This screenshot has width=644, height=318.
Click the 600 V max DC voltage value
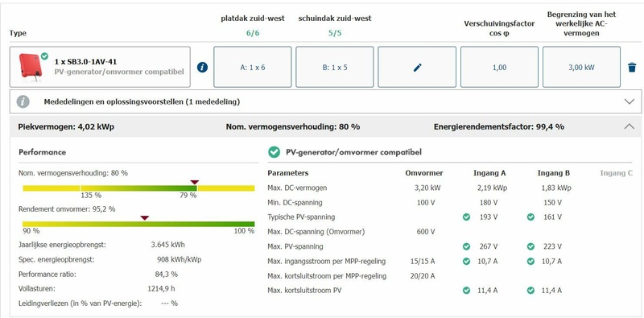coord(426,232)
